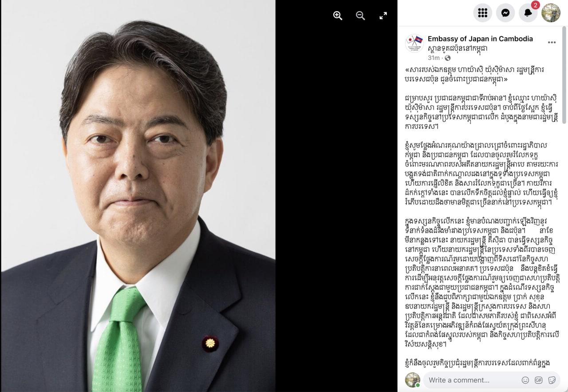Insert an emoji in the comment
This screenshot has width=568, height=392.
525,380
